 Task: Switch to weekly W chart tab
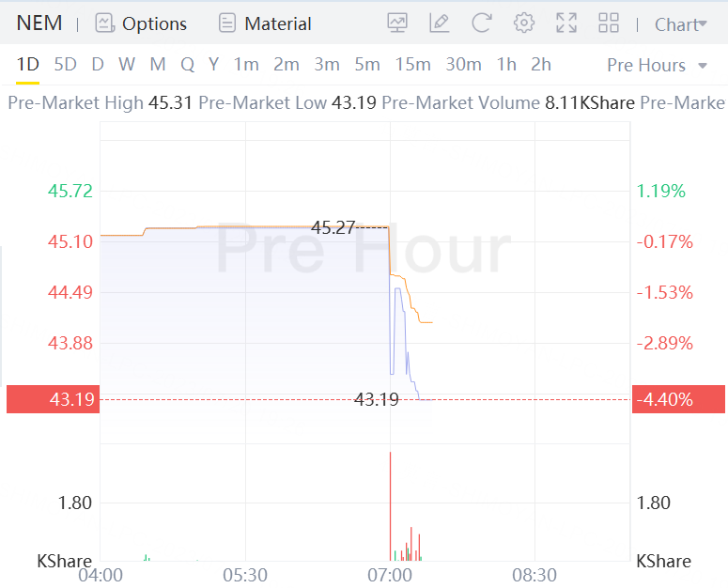click(x=127, y=65)
